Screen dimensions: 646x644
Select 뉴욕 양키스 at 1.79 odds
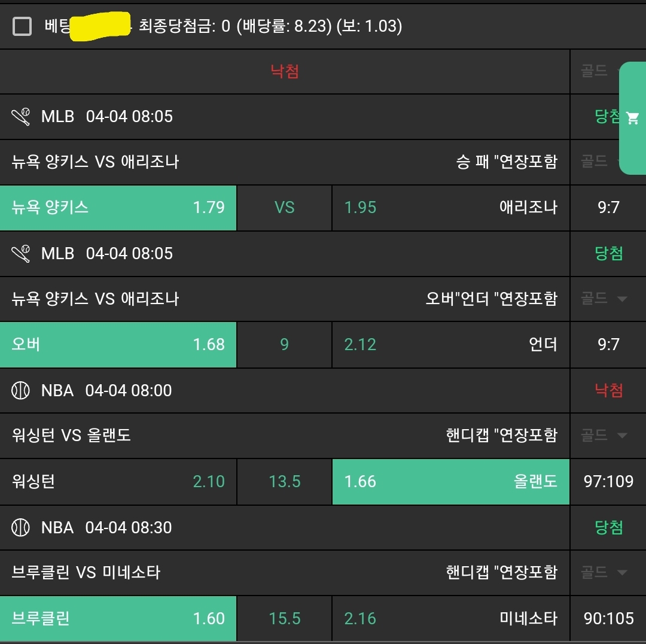pos(118,208)
